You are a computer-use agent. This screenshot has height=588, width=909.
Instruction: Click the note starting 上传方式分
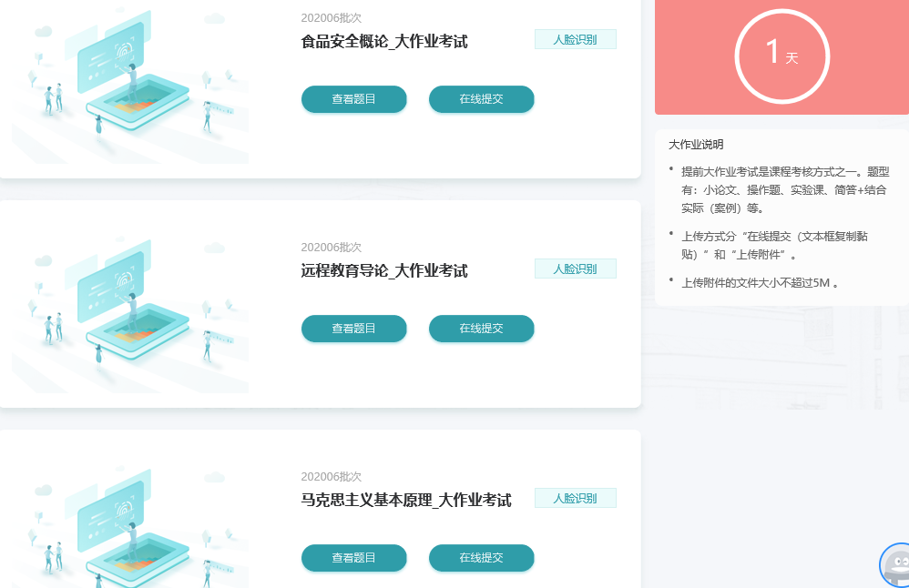click(x=774, y=246)
